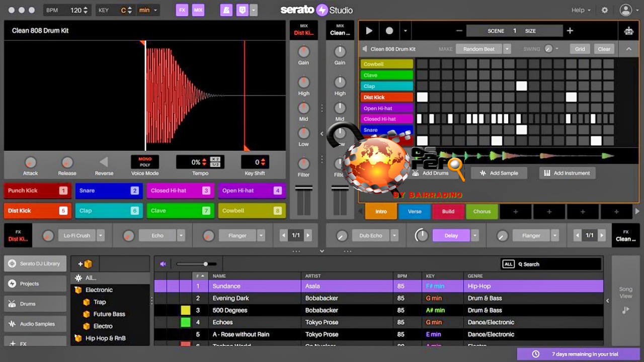Select the Intro scene tab
Image resolution: width=644 pixels, height=362 pixels.
[x=381, y=211]
